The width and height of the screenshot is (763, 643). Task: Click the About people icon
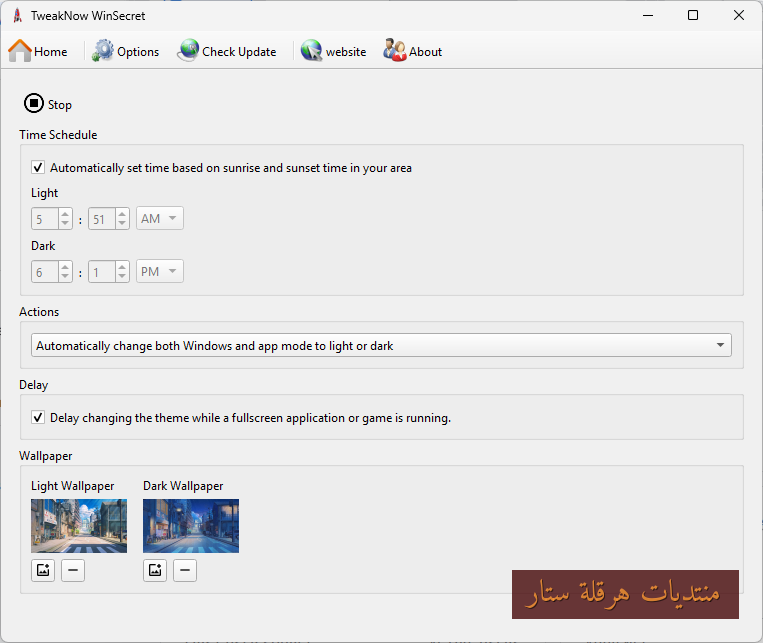[x=395, y=51]
